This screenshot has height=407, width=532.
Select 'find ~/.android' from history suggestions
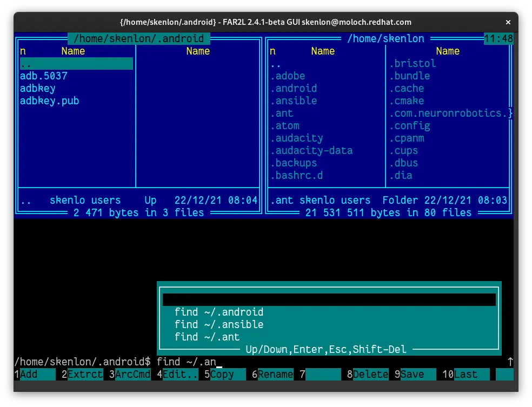click(219, 312)
